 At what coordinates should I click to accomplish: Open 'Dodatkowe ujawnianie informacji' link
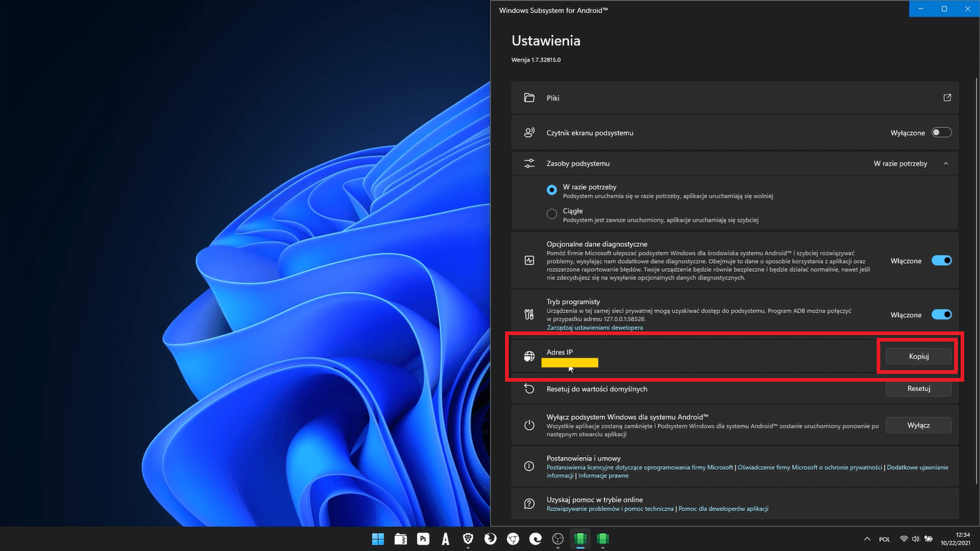[918, 467]
